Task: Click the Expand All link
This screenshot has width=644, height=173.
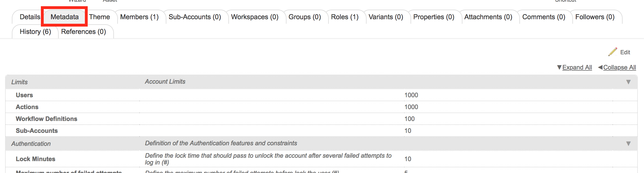Action: click(577, 68)
